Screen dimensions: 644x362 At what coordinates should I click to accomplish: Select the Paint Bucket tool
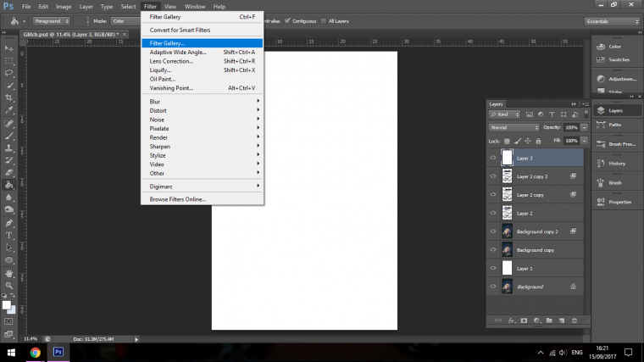pos(8,185)
